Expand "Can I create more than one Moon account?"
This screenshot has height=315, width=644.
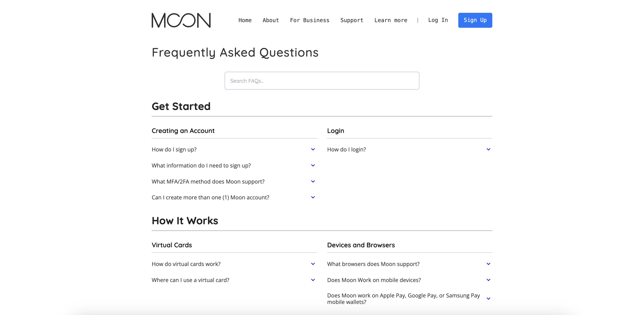pyautogui.click(x=313, y=197)
